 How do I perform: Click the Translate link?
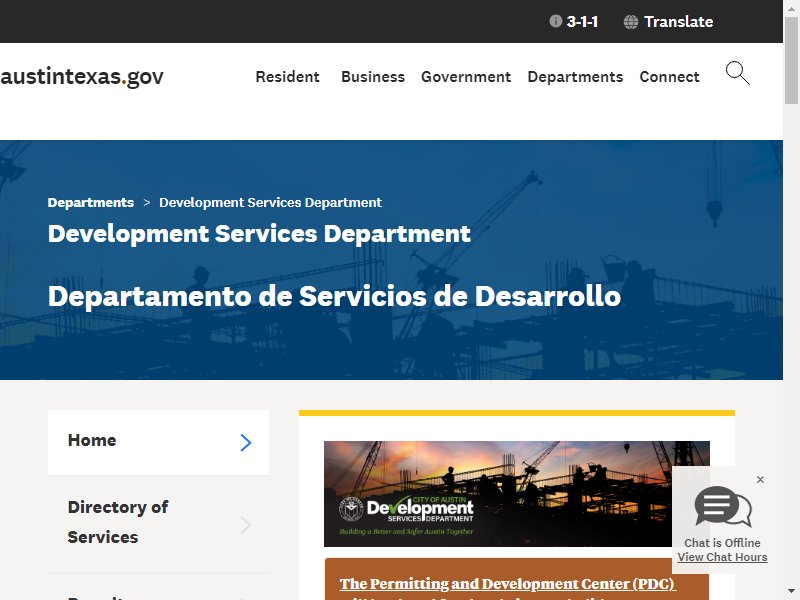(x=679, y=21)
